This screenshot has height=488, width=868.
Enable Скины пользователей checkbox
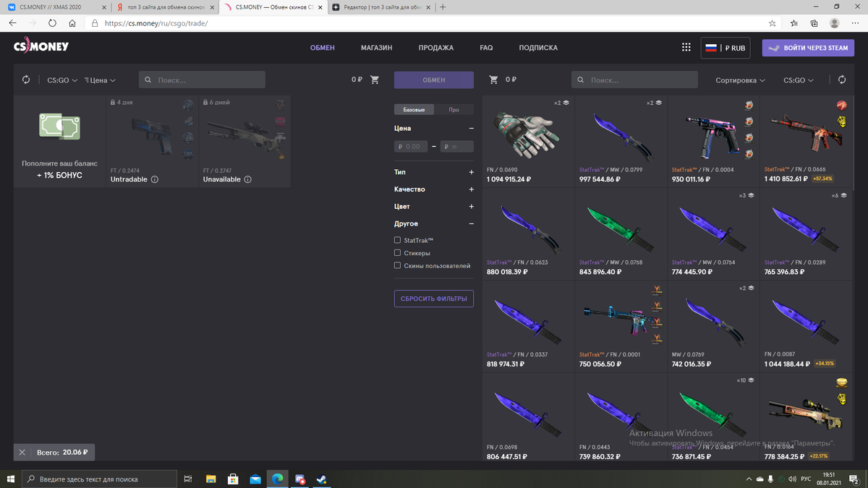(x=397, y=266)
